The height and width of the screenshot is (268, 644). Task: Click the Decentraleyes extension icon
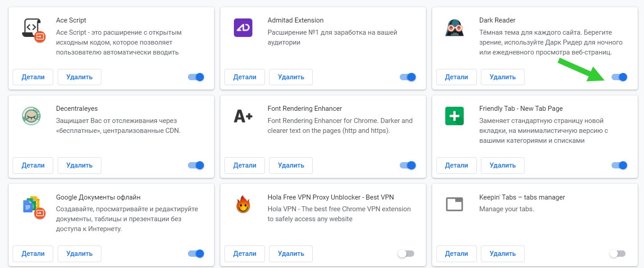pyautogui.click(x=32, y=116)
